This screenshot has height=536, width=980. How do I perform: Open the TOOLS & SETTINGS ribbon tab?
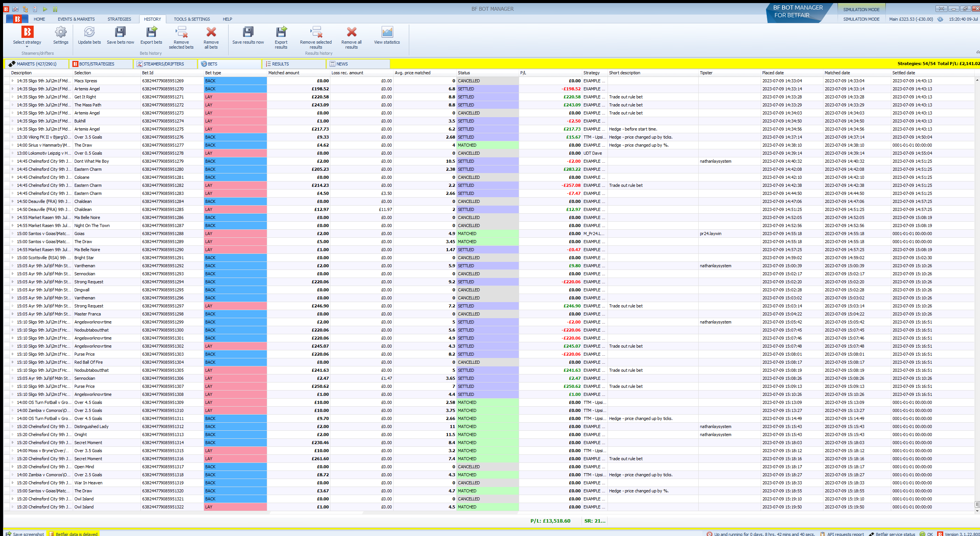pos(192,19)
